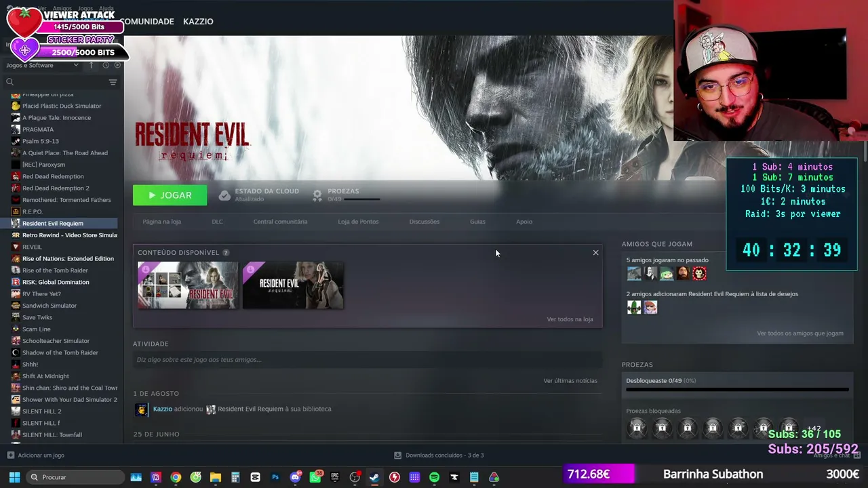Launch the game with the green JOGAR button

click(170, 195)
